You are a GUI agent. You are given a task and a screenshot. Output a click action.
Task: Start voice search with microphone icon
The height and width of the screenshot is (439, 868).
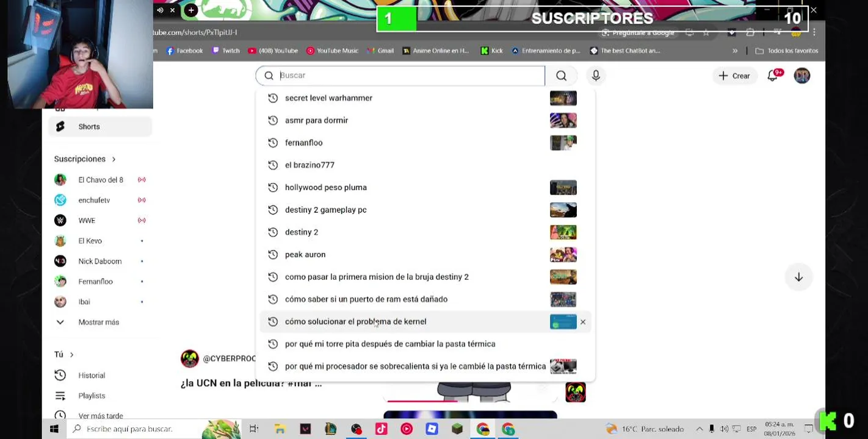[x=596, y=76]
